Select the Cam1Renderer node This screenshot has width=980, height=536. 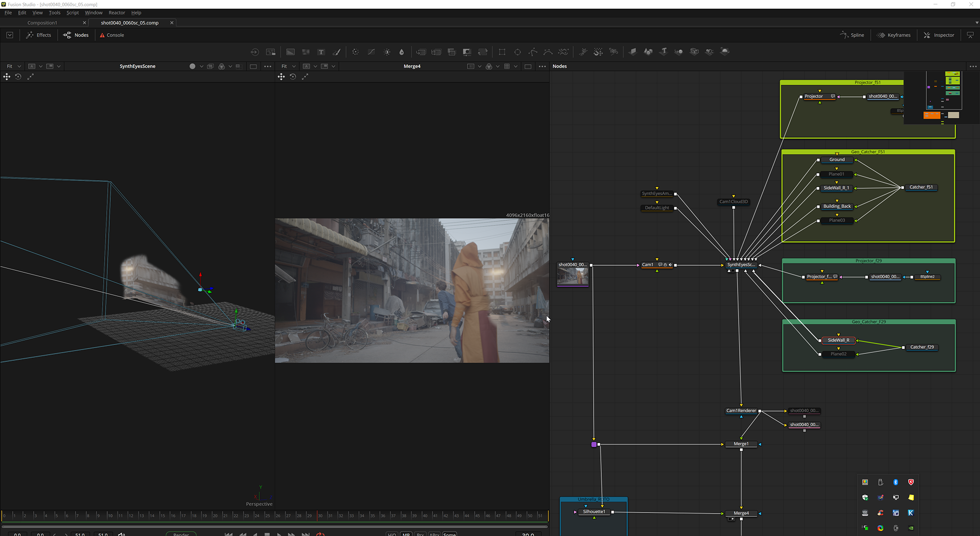point(741,411)
